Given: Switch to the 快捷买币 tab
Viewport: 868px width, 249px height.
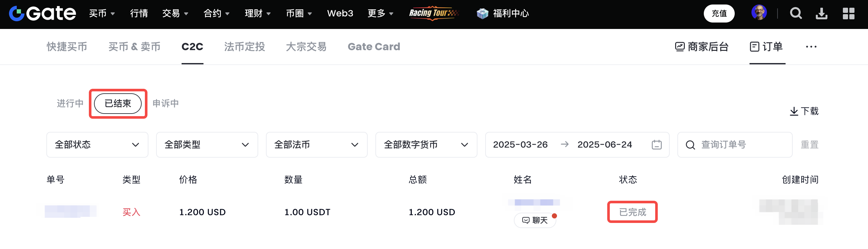Looking at the screenshot, I should click(x=67, y=47).
